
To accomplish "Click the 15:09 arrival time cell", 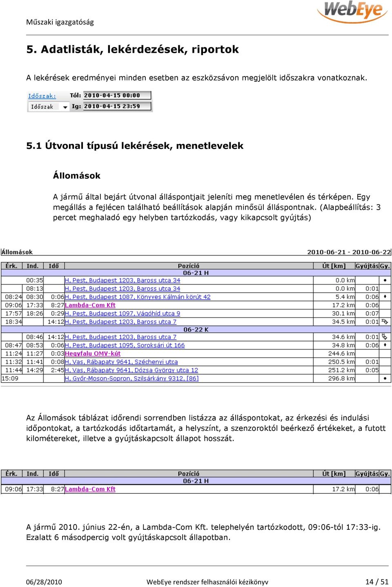I will pyautogui.click(x=11, y=379).
